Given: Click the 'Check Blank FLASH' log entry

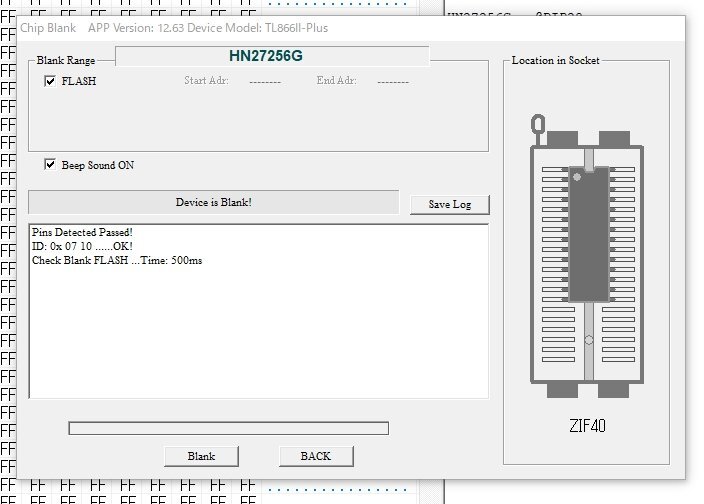Looking at the screenshot, I should coord(118,260).
